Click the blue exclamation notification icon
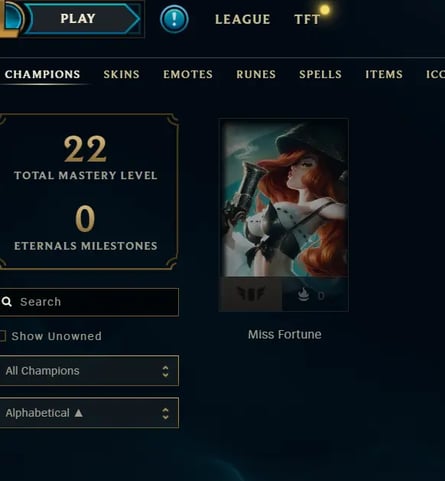 [x=174, y=19]
